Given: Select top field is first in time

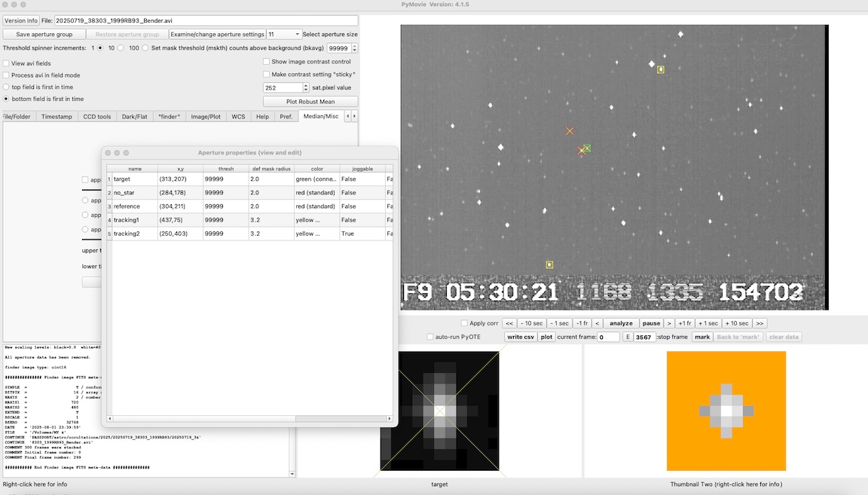Looking at the screenshot, I should click(x=7, y=87).
